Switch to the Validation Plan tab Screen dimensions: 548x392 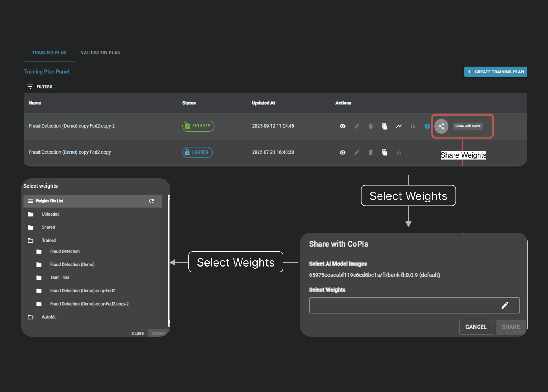(x=100, y=53)
